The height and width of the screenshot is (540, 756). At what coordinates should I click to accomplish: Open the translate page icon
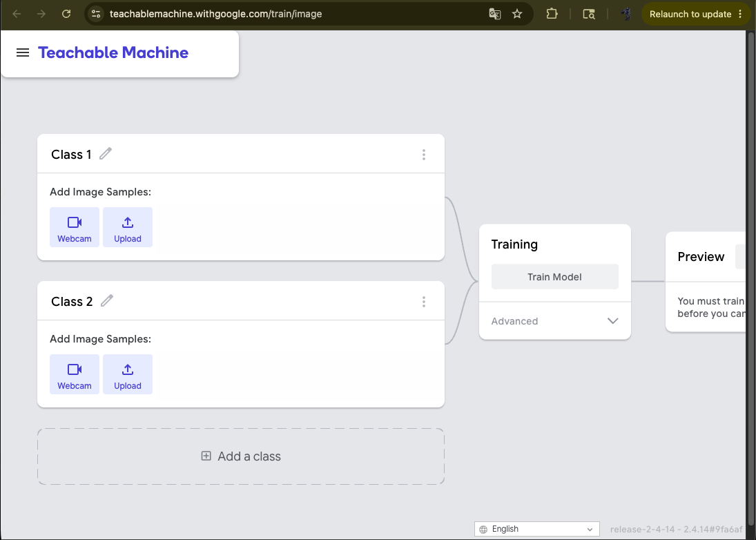click(x=494, y=14)
